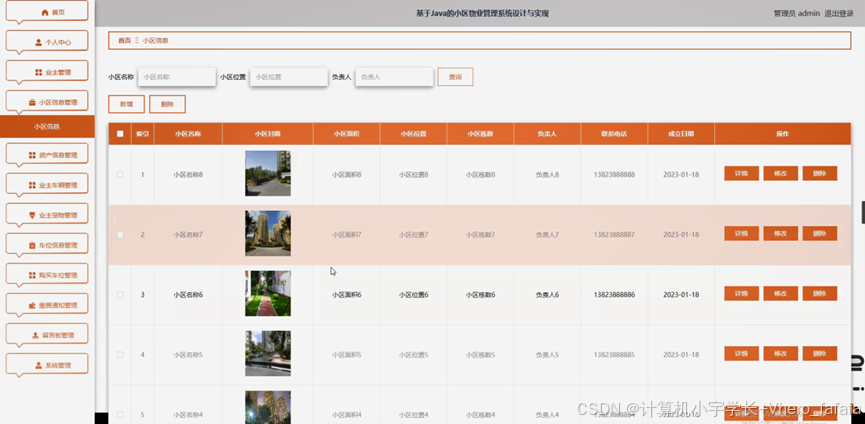The width and height of the screenshot is (865, 424).
Task: Click the icon for 车位信息管理
Action: click(33, 245)
